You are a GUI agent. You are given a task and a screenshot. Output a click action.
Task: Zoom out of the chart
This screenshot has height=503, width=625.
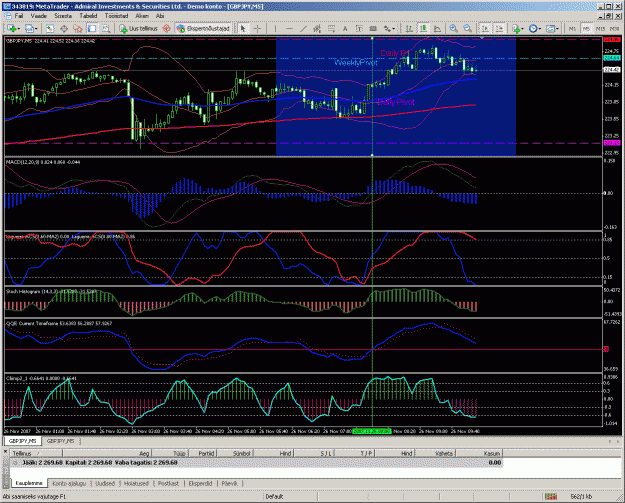468,29
